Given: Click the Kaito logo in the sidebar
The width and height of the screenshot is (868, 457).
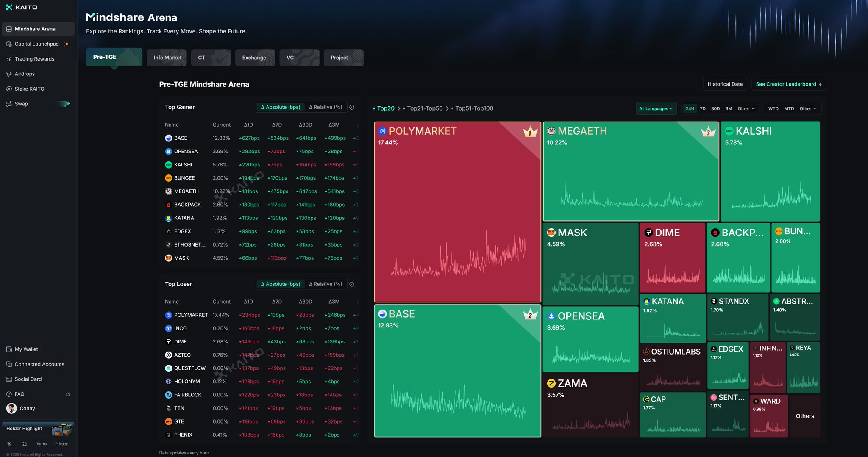Looking at the screenshot, I should 22,7.
